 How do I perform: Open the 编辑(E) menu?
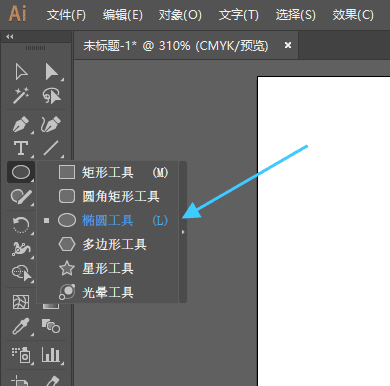tap(123, 15)
